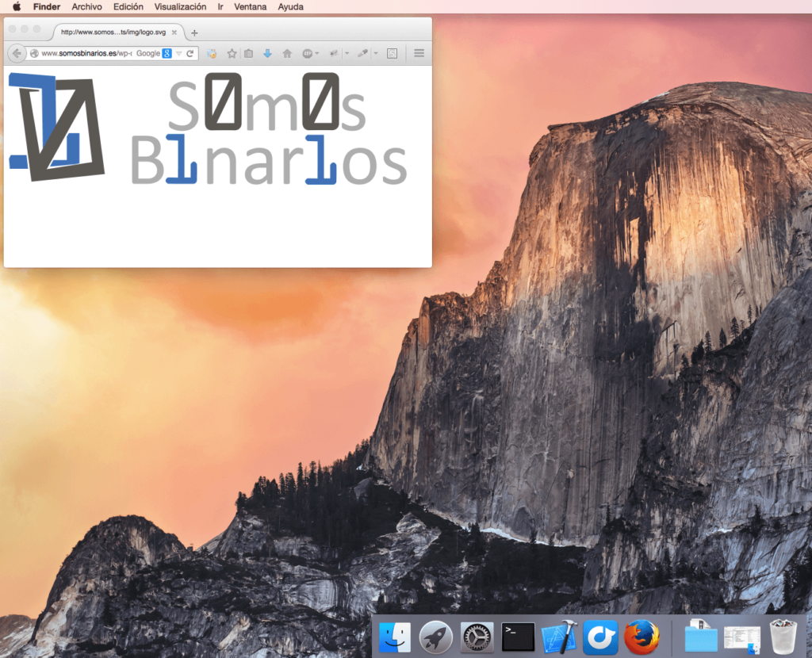The image size is (812, 658).
Task: Close the logo.svg tab
Action: pos(174,33)
